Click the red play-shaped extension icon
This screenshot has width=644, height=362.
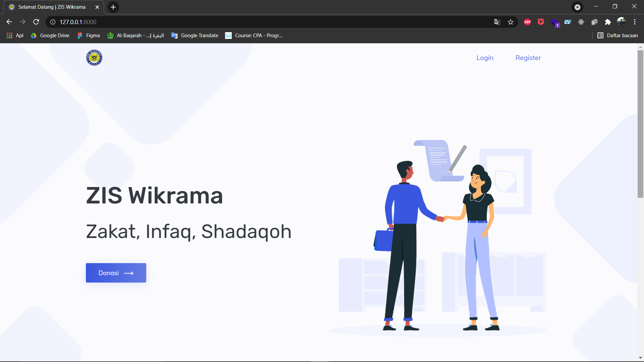541,22
